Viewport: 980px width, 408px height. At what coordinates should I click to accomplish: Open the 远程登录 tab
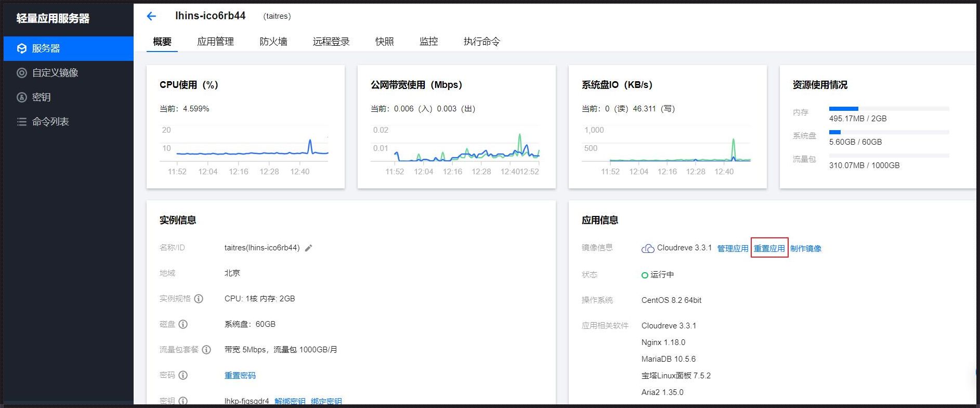tap(331, 42)
